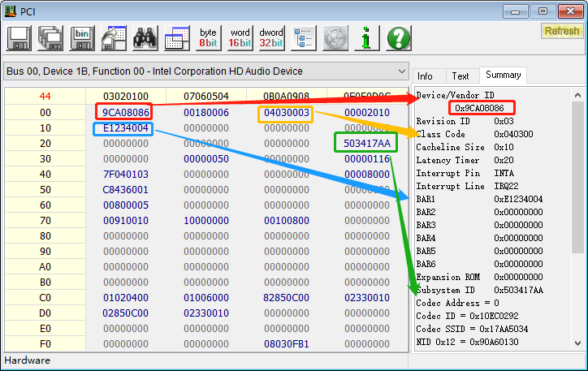Click the overlapping register tables icon
The image size is (588, 371).
pyautogui.click(x=176, y=38)
